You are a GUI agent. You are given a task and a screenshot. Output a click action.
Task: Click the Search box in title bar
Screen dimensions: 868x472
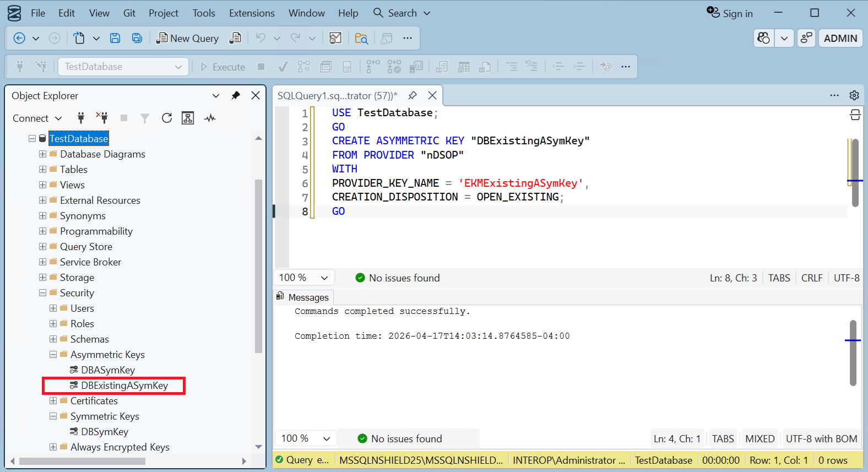coord(402,13)
